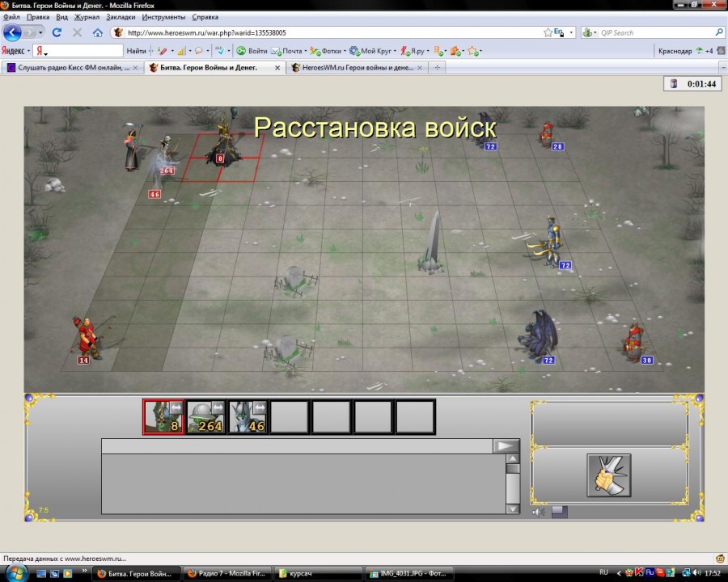Reload the page with the refresh icon
Screen dimensions: 728x582
[57, 32]
